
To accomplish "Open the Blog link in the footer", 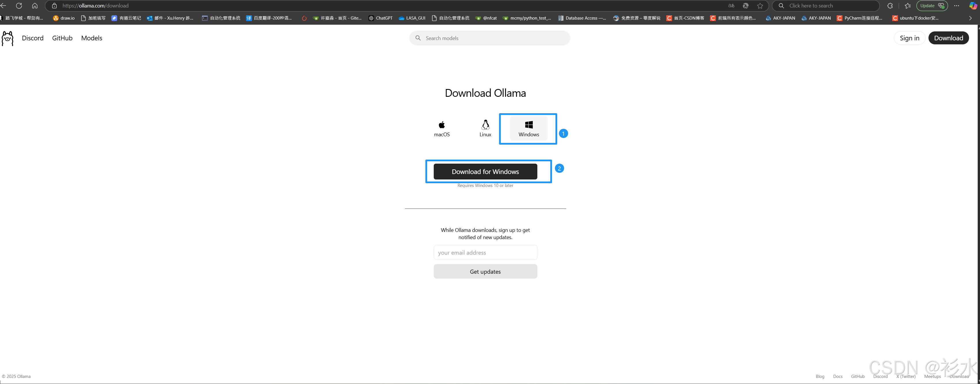I will coord(820,377).
